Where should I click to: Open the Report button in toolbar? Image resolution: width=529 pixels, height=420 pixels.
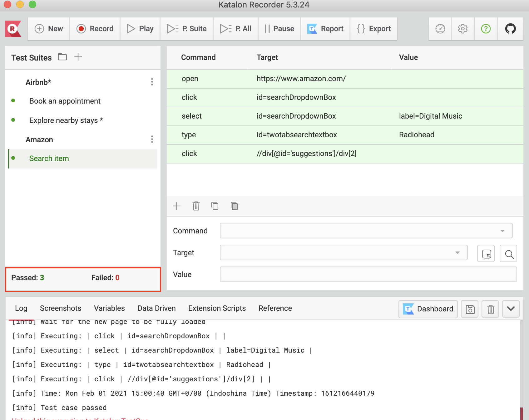click(x=325, y=29)
